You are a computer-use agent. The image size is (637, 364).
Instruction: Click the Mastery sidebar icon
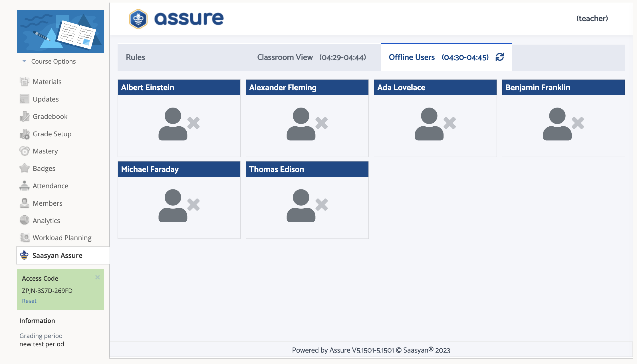click(25, 151)
